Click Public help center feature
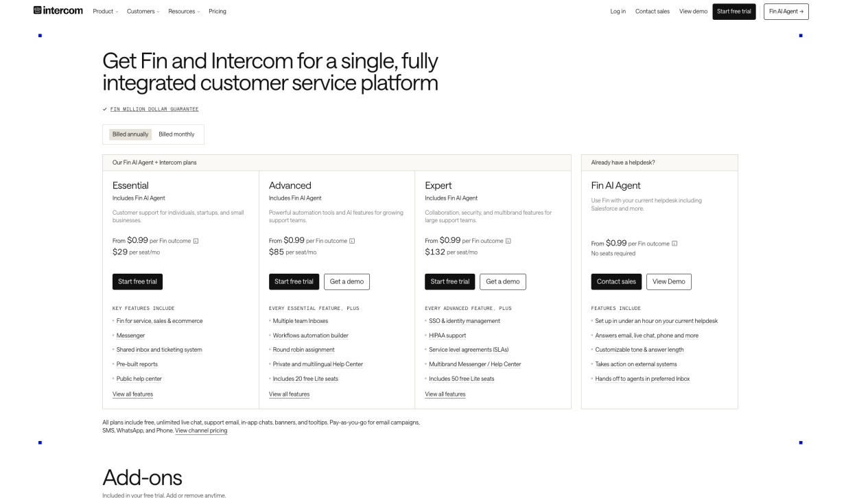Viewport: 868px width, 498px height. [x=139, y=379]
